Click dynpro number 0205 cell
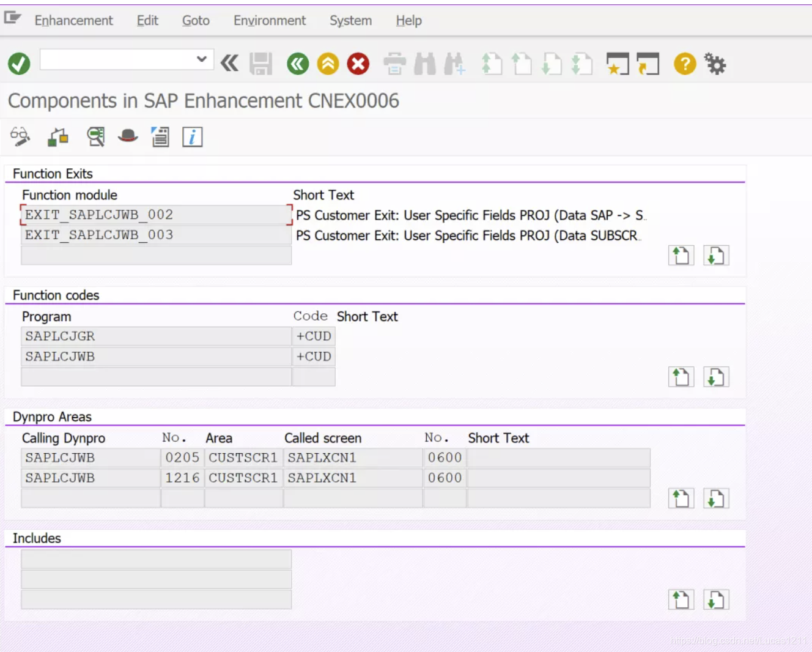Image resolution: width=812 pixels, height=652 pixels. click(183, 458)
